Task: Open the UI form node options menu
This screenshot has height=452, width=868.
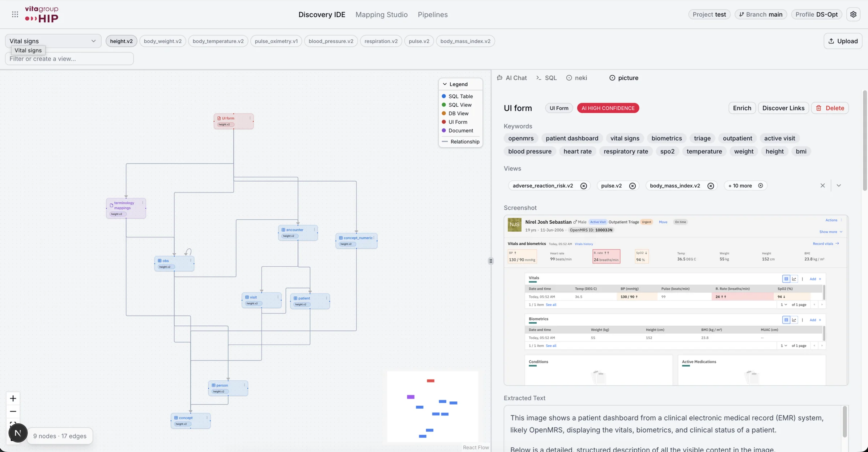Action: click(250, 118)
